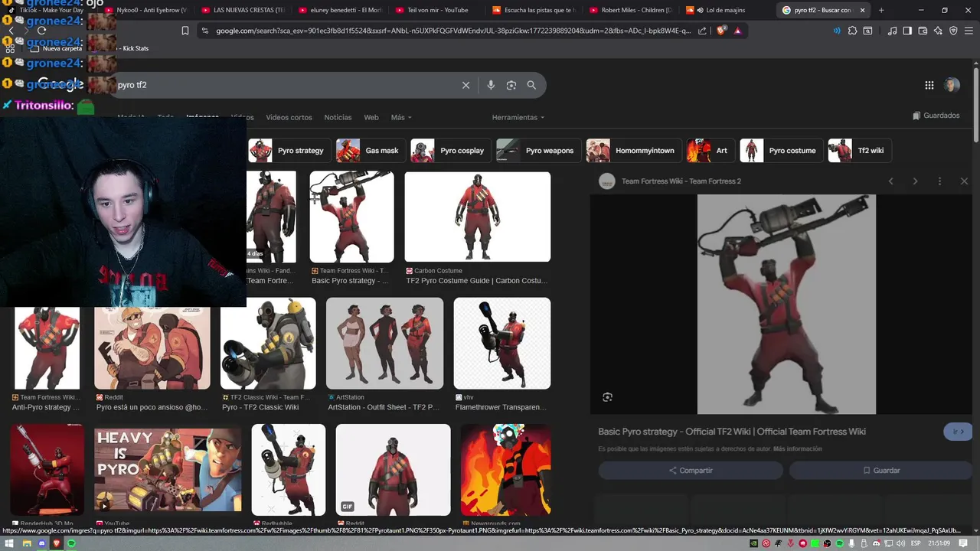Search this image with Lens in preview
The image size is (980, 551).
607,397
